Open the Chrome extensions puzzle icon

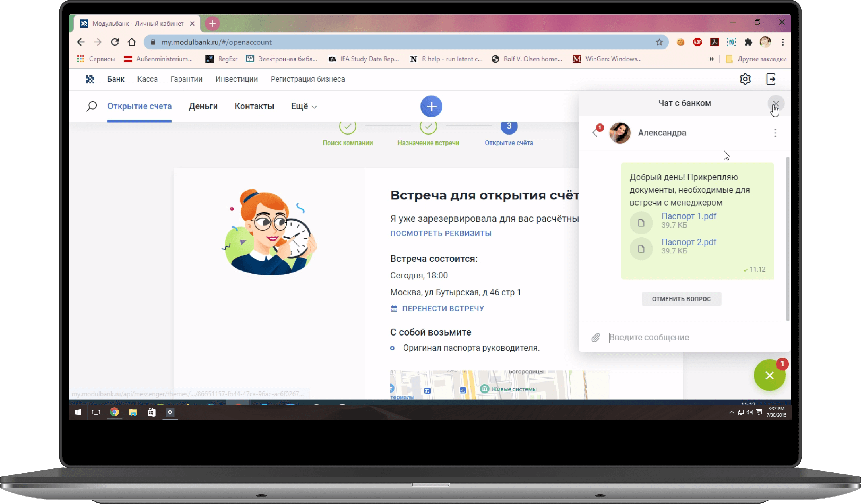click(x=748, y=42)
